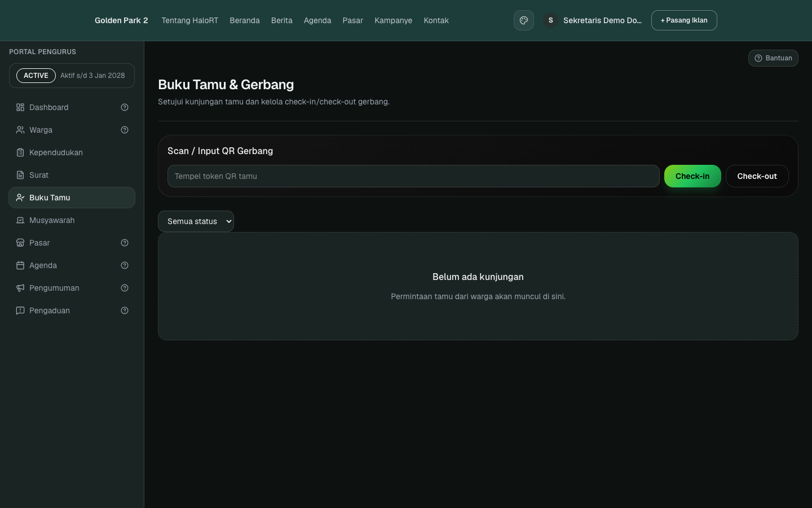Viewport: 812px width, 508px height.
Task: Open Surat page from sidebar label
Action: click(x=39, y=175)
